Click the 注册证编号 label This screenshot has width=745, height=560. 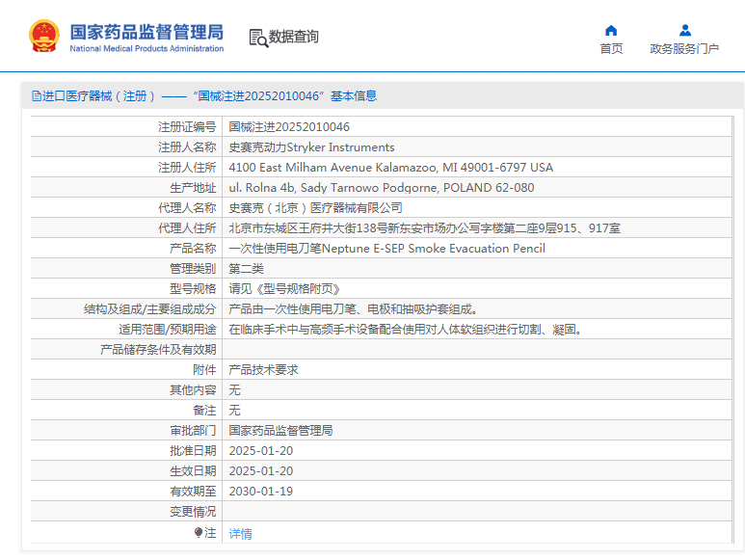(x=187, y=127)
